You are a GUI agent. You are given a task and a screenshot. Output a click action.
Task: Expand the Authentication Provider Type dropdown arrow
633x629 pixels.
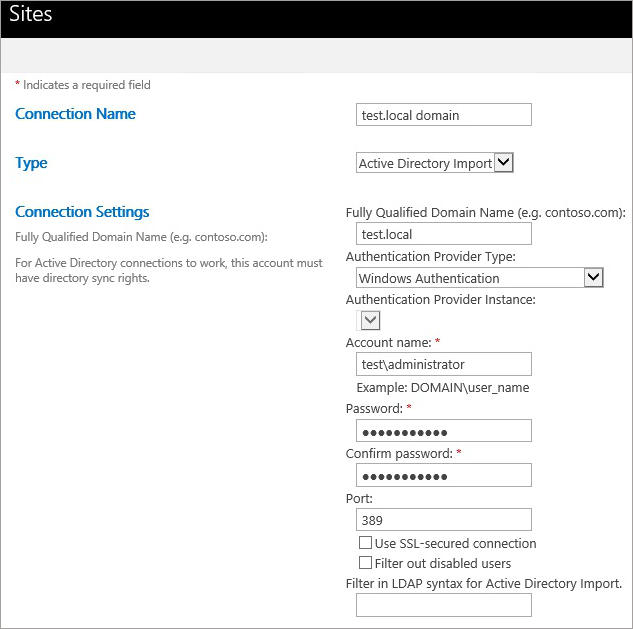pyautogui.click(x=593, y=277)
